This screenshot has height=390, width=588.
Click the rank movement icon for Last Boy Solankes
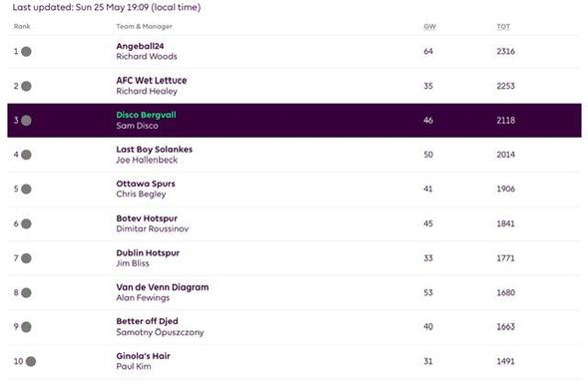coord(26,155)
